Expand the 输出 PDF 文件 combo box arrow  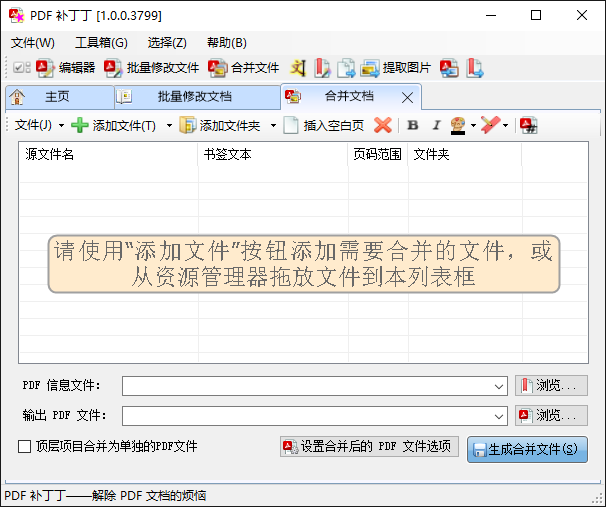click(x=499, y=416)
